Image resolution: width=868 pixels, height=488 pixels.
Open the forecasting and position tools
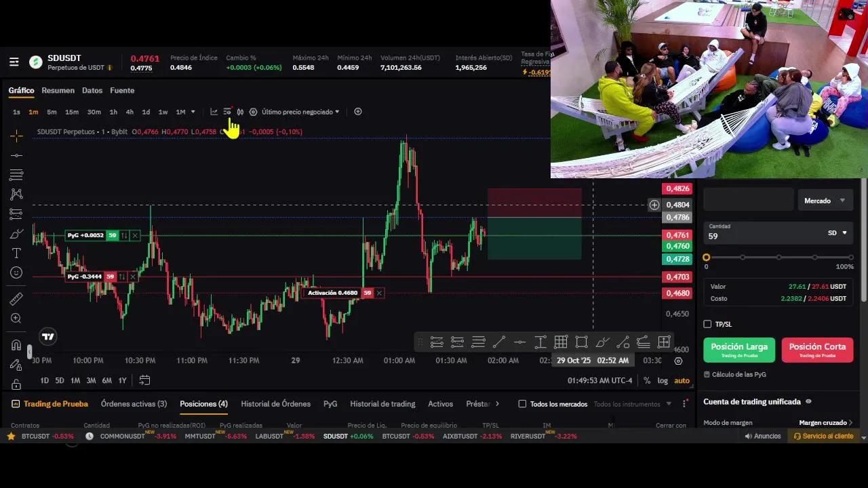[x=17, y=214]
